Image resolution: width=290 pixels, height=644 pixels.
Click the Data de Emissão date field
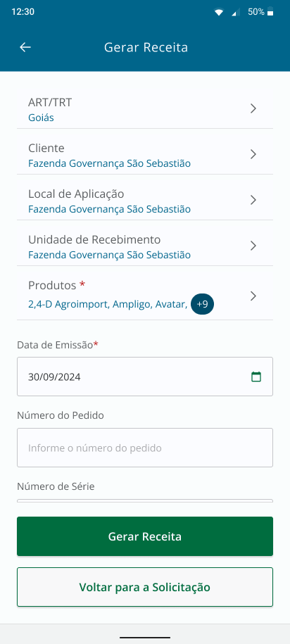coord(145,377)
